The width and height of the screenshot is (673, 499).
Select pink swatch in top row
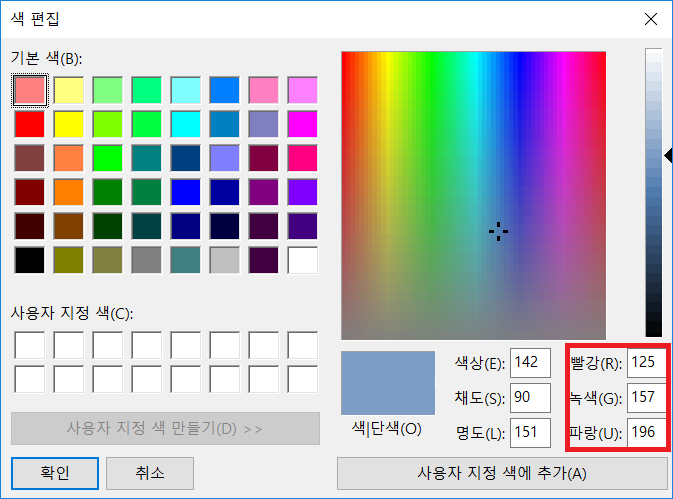tap(264, 90)
